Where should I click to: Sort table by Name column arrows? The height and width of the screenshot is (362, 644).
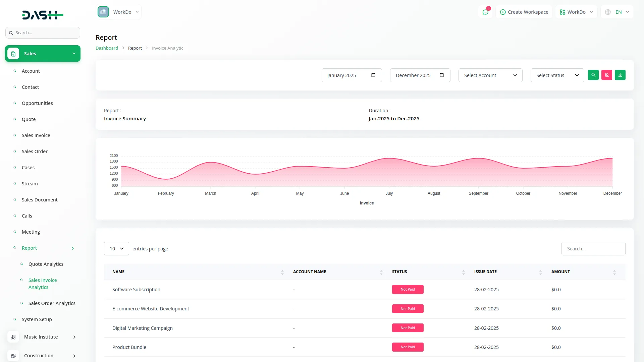[282, 272]
